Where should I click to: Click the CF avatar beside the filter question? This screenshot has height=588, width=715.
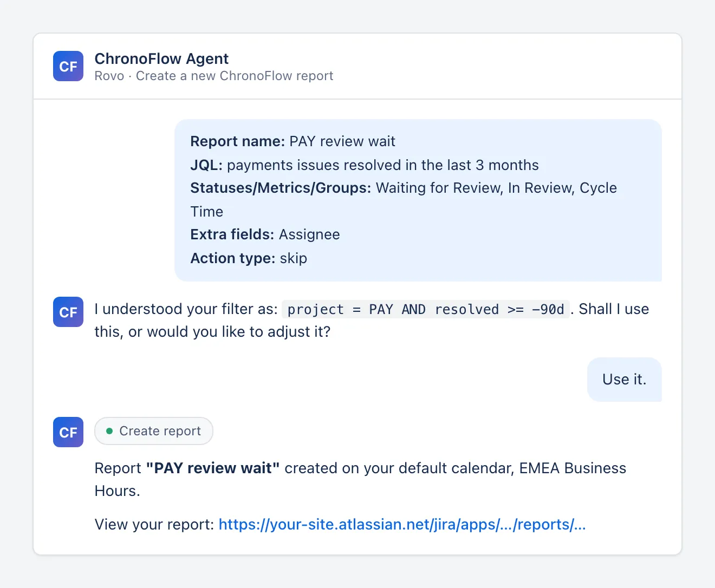(68, 312)
